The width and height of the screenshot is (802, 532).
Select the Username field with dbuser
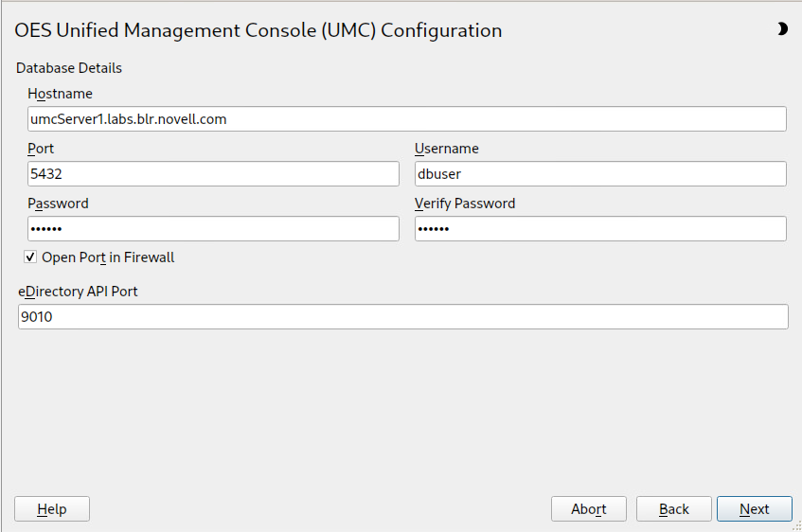(x=600, y=174)
